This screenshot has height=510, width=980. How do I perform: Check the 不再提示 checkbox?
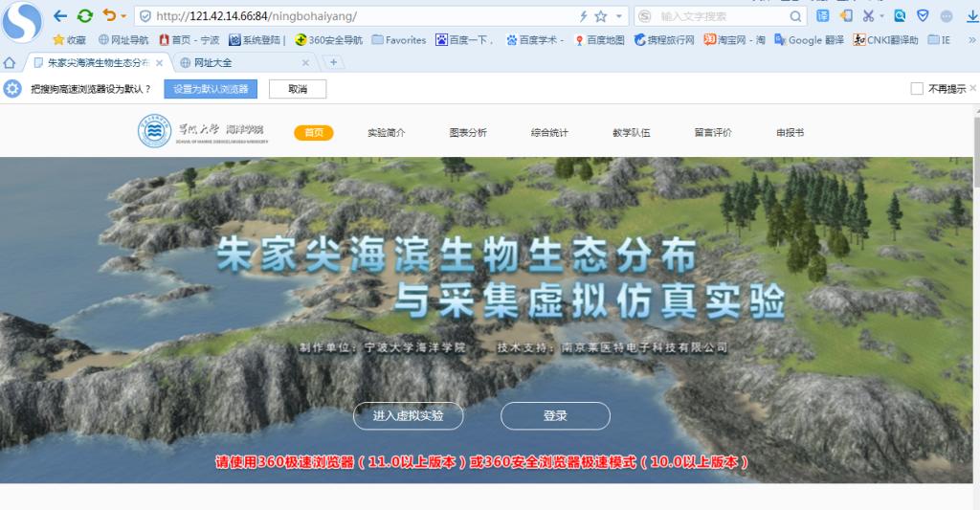click(x=917, y=89)
